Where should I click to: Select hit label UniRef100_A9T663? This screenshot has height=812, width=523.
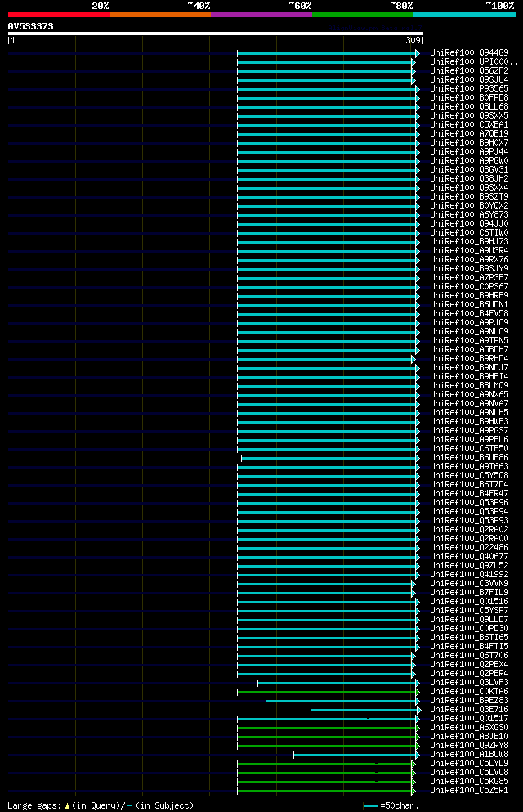tap(469, 467)
